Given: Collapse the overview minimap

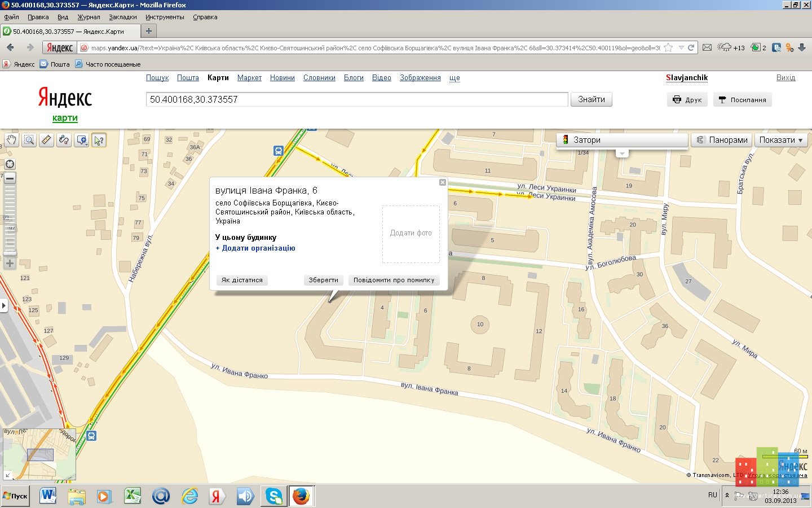Looking at the screenshot, I should pyautogui.click(x=8, y=475).
